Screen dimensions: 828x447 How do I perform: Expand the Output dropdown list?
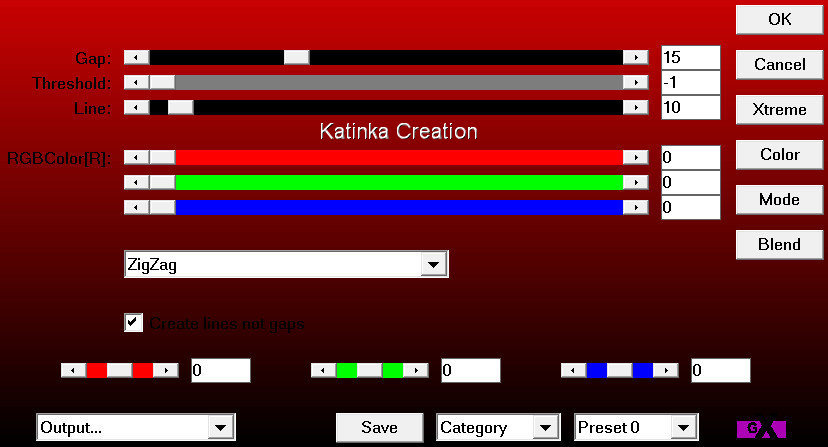[x=219, y=428]
